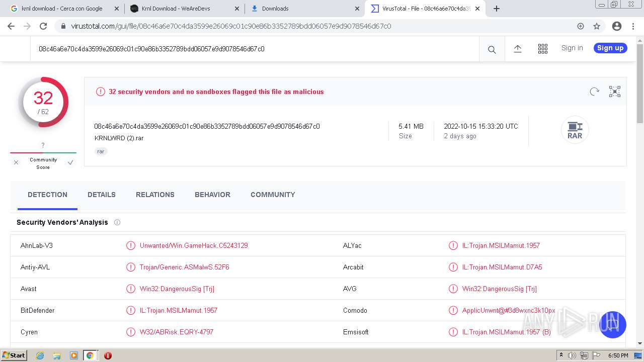
Task: Open the COMMUNITY tab
Action: 273,195
